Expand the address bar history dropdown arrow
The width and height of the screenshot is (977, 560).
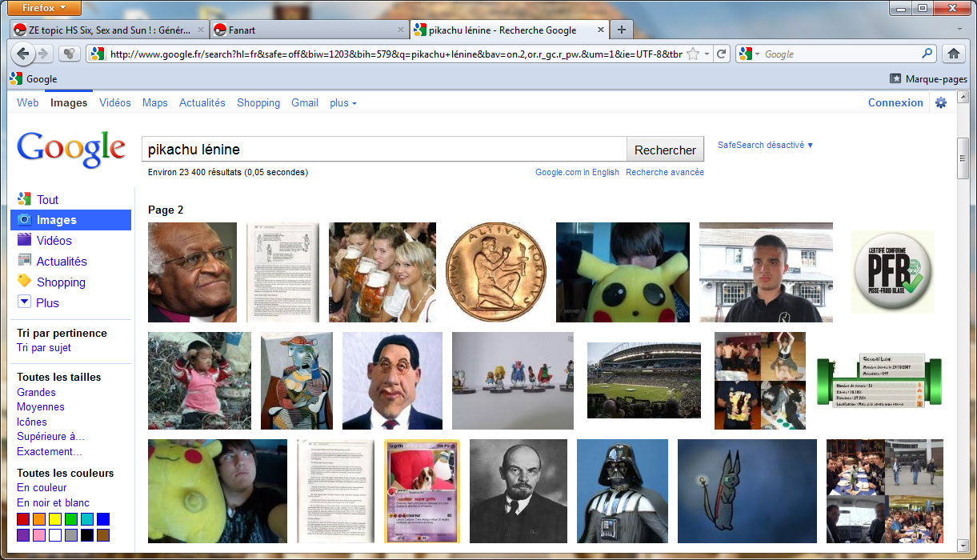coord(707,54)
